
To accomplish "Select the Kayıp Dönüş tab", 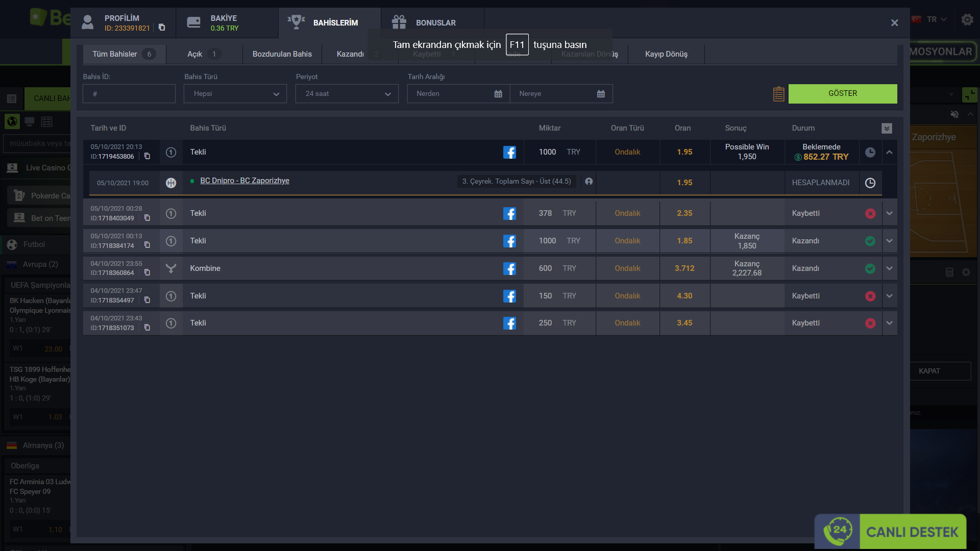I will coord(666,54).
